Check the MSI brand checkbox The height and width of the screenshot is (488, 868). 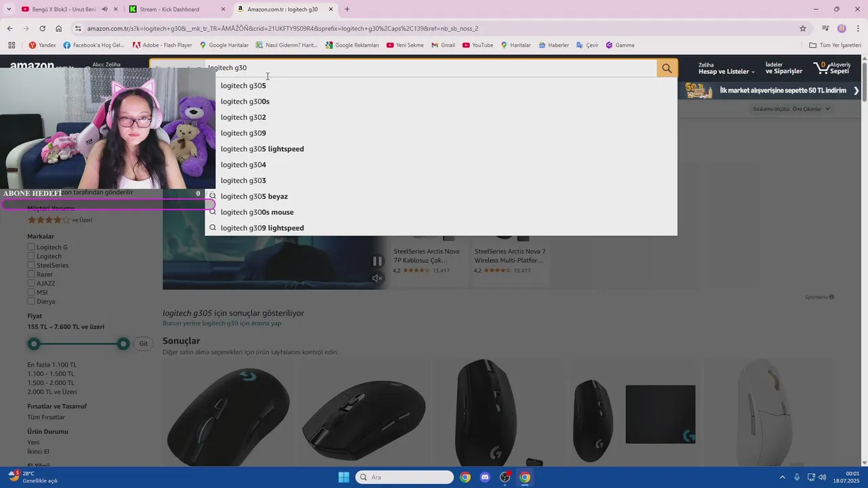[x=31, y=292]
